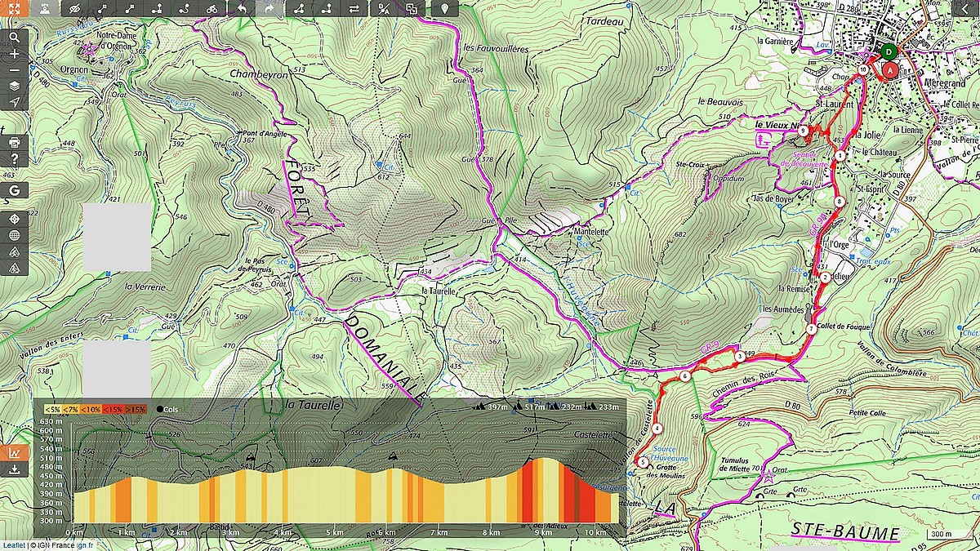Click the crosshair target icon
The width and height of the screenshot is (980, 551).
15,220
